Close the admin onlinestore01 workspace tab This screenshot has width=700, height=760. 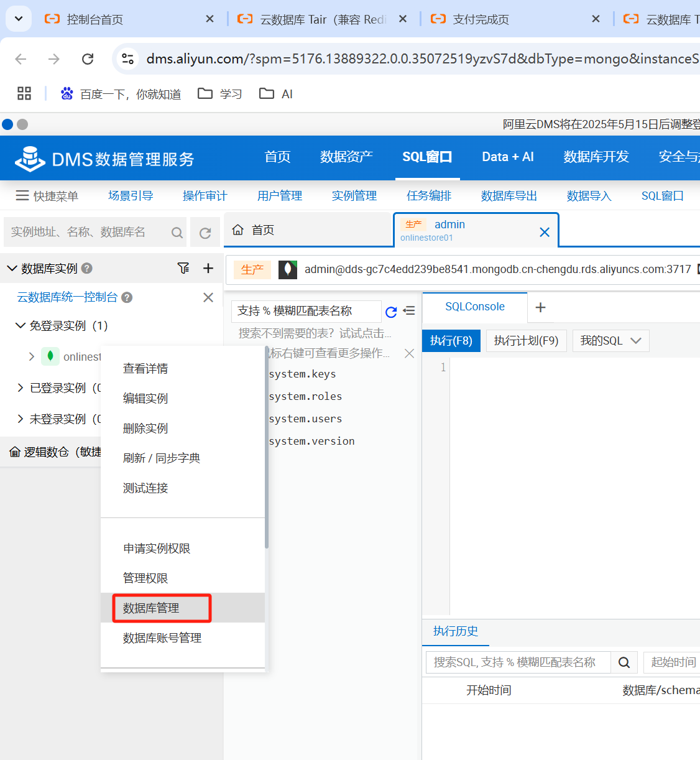point(545,232)
